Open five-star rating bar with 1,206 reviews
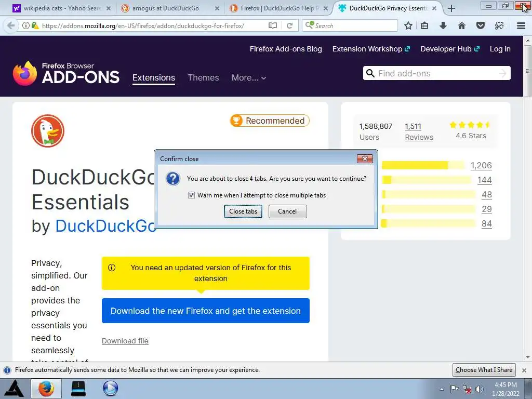Screen dimensions: 532x399 tap(423, 165)
